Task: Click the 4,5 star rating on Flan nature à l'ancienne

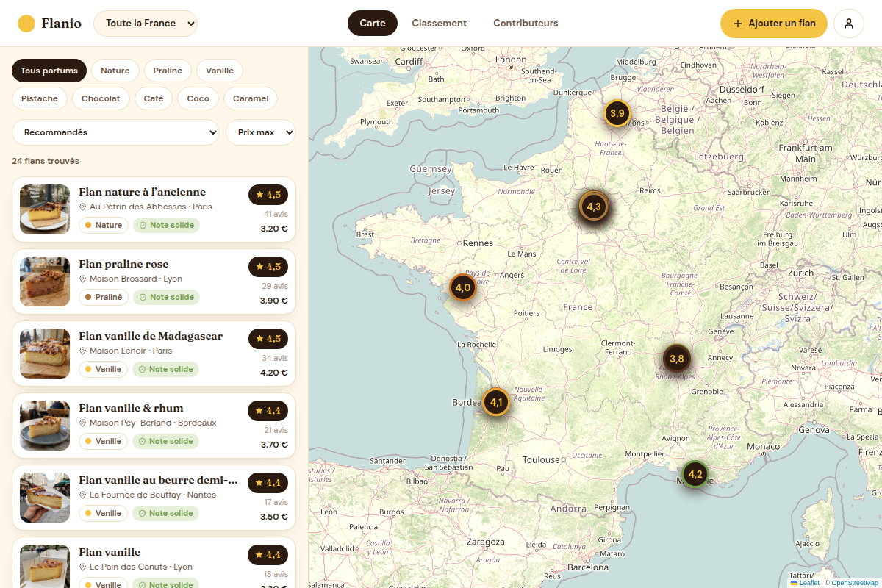Action: click(x=268, y=195)
